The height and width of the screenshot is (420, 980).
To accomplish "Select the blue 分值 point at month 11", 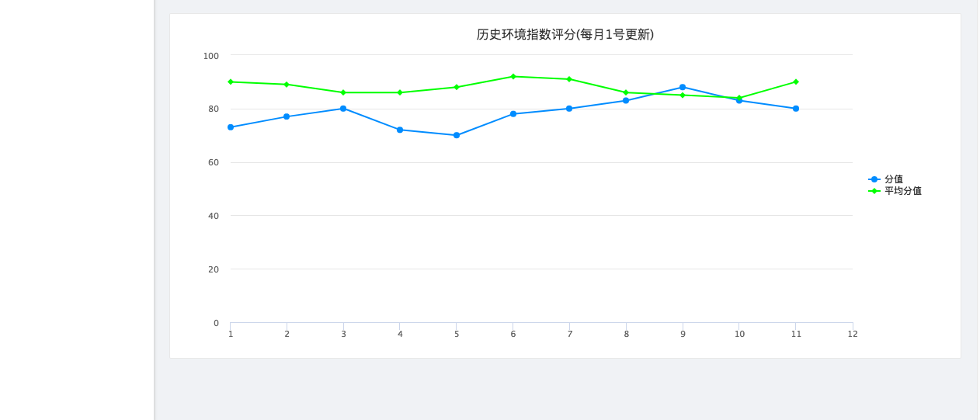I will click(796, 109).
